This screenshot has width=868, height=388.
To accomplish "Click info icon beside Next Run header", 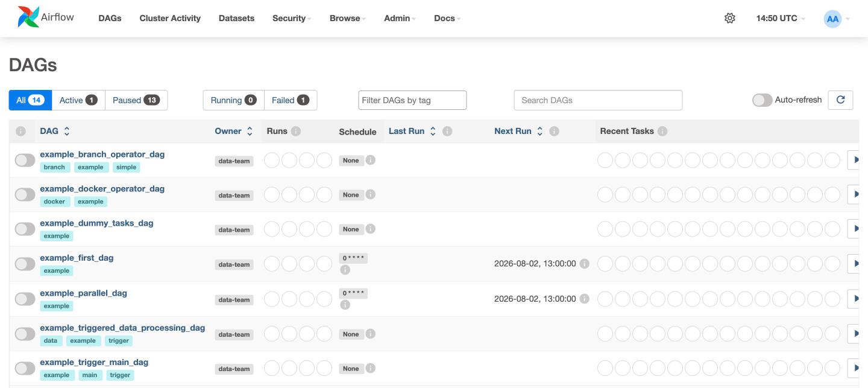I will 554,131.
